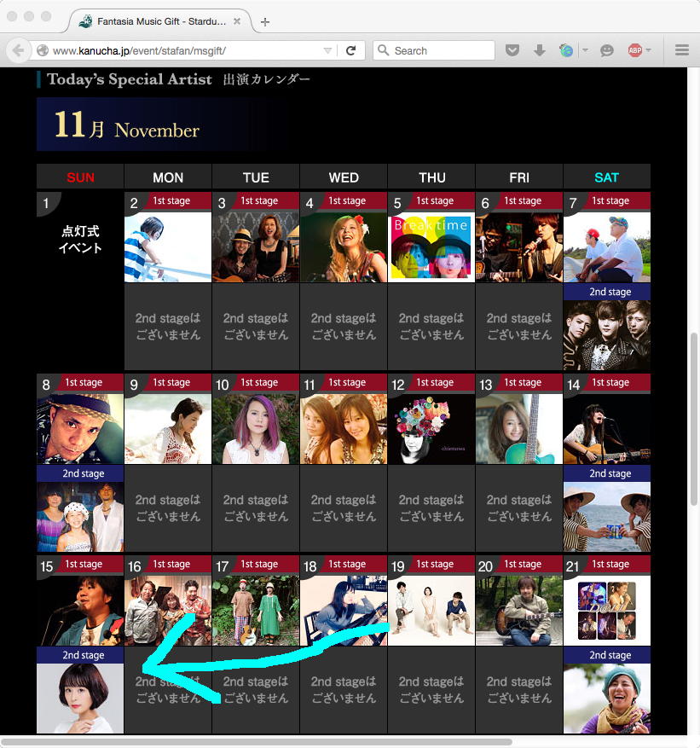Open November 10 purple-haired artist photo

256,429
